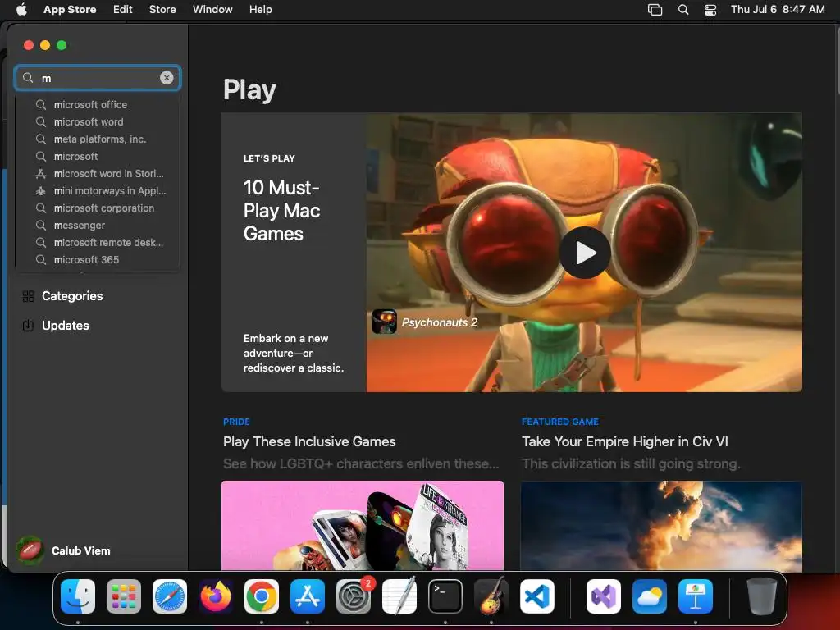The image size is (840, 630).
Task: Click the Civ VI clouds thumbnail
Action: point(661,525)
